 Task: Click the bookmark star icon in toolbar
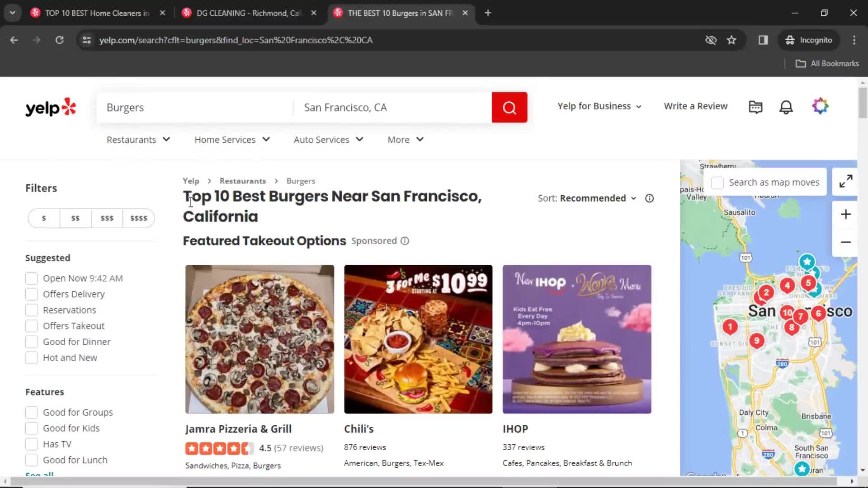pyautogui.click(x=731, y=40)
